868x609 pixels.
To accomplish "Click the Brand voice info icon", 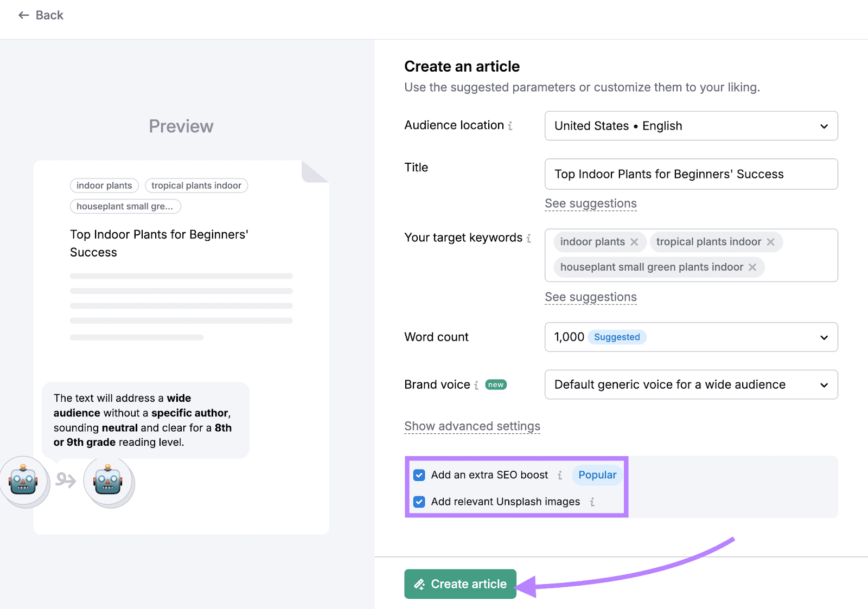I will tap(476, 385).
